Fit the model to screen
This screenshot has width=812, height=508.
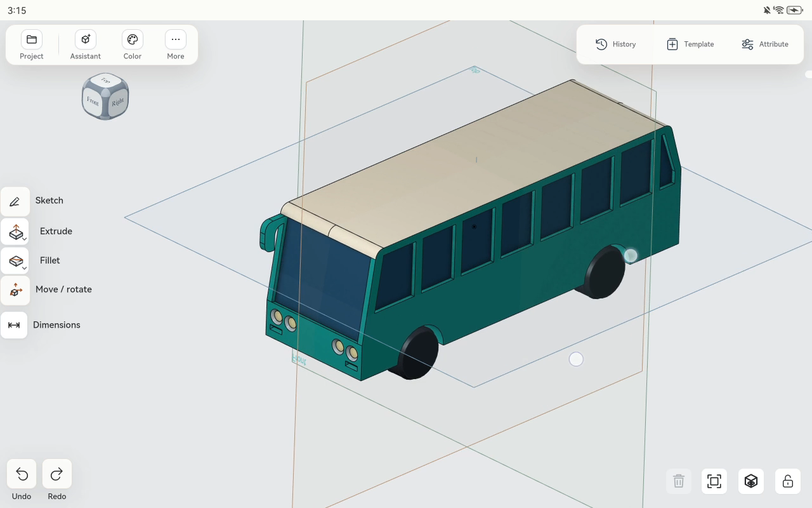pyautogui.click(x=714, y=481)
